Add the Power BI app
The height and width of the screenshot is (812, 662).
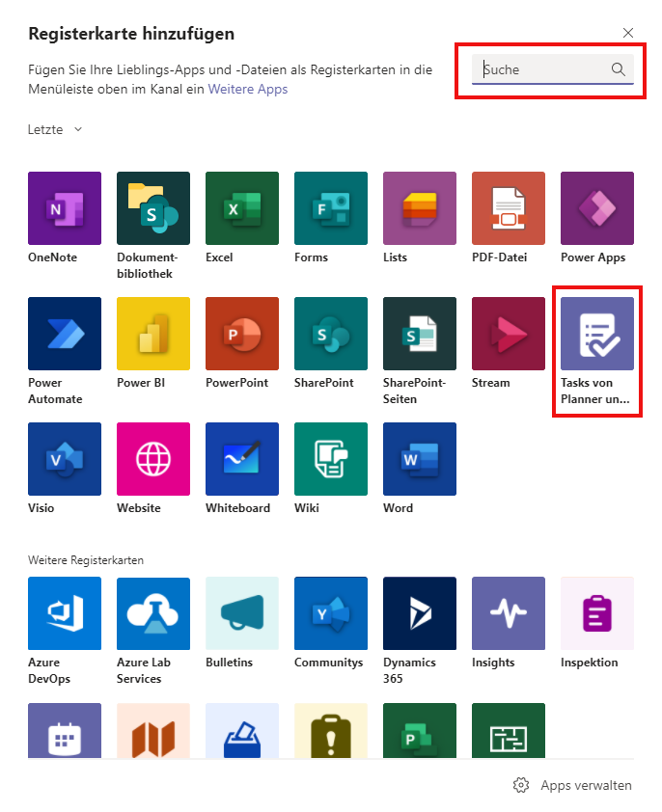pyautogui.click(x=152, y=334)
